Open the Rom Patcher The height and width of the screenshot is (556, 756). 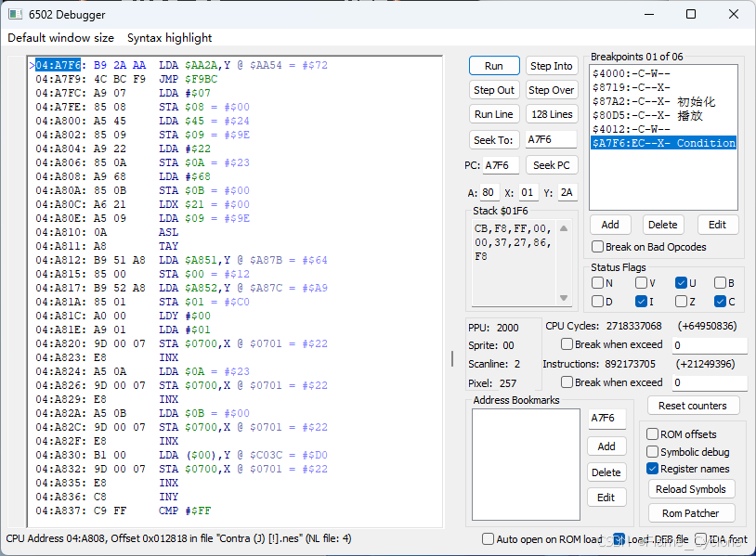pos(691,513)
